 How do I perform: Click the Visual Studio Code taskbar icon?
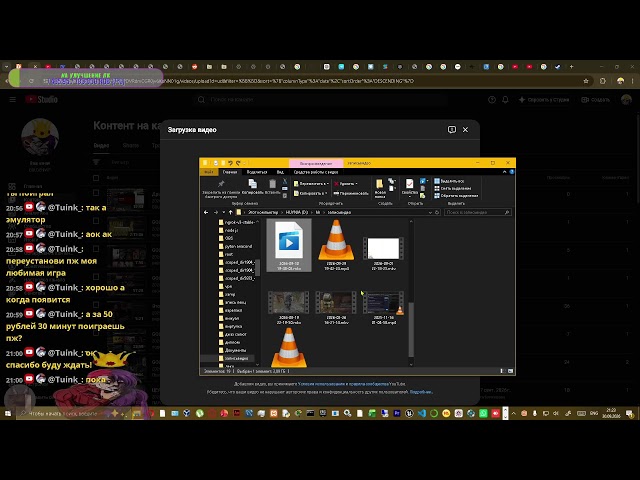click(422, 413)
